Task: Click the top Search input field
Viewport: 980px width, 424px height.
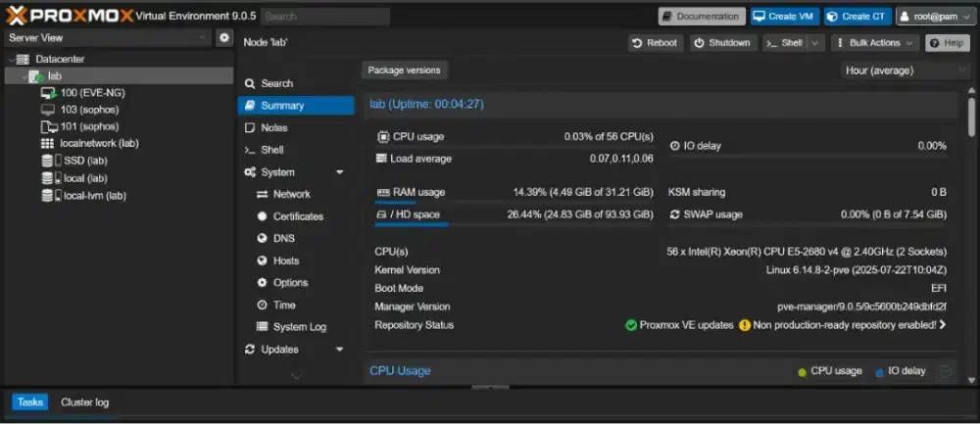Action: [x=325, y=17]
